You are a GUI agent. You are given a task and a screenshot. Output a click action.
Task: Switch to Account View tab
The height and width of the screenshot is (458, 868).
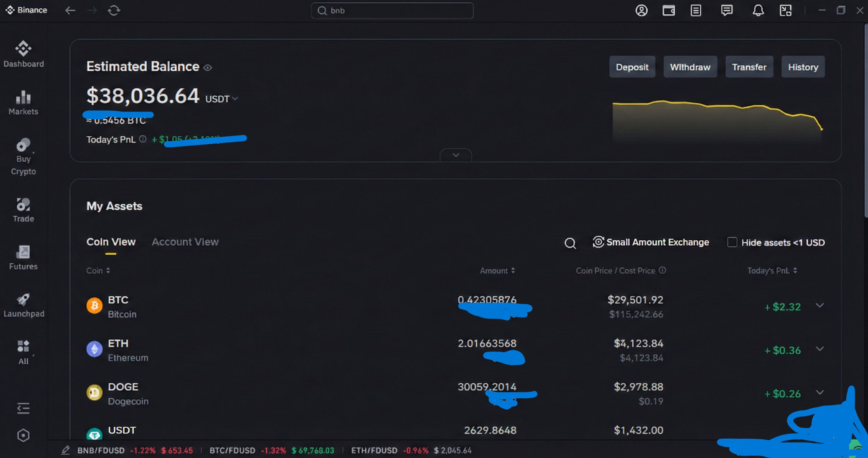(185, 242)
